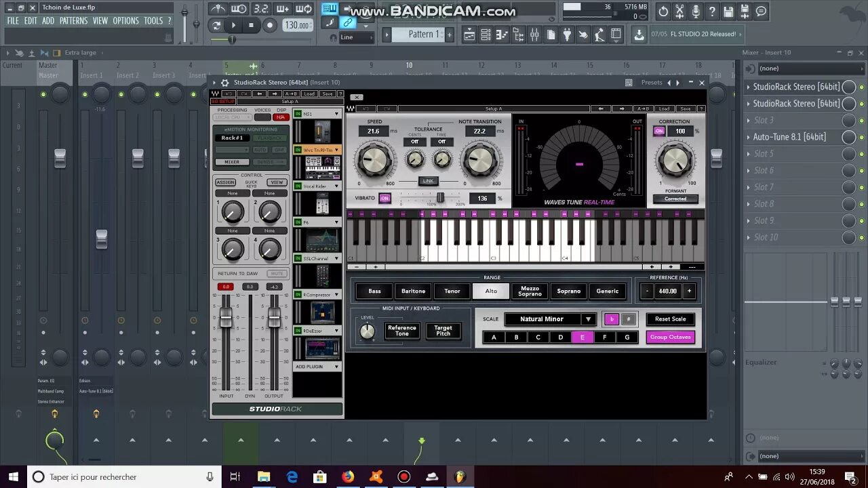The width and height of the screenshot is (868, 488).
Task: Expand Auto-Tune 8.1 slot arrow
Action: point(748,137)
